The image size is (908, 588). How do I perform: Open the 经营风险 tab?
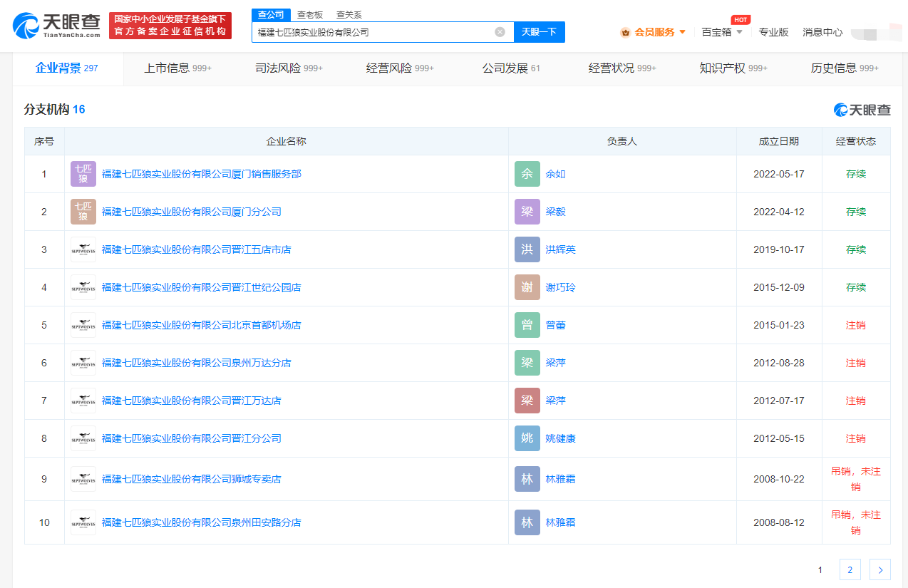401,68
